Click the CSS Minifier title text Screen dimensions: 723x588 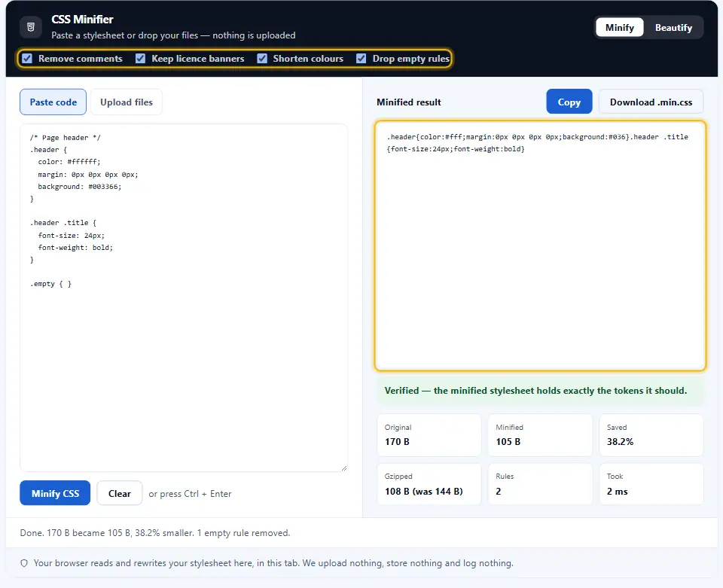click(82, 20)
